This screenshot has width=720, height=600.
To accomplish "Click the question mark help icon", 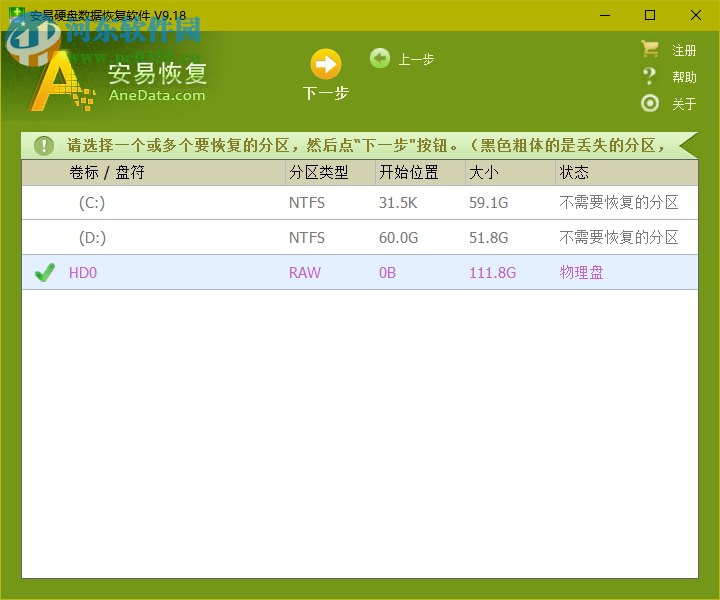I will (x=649, y=76).
